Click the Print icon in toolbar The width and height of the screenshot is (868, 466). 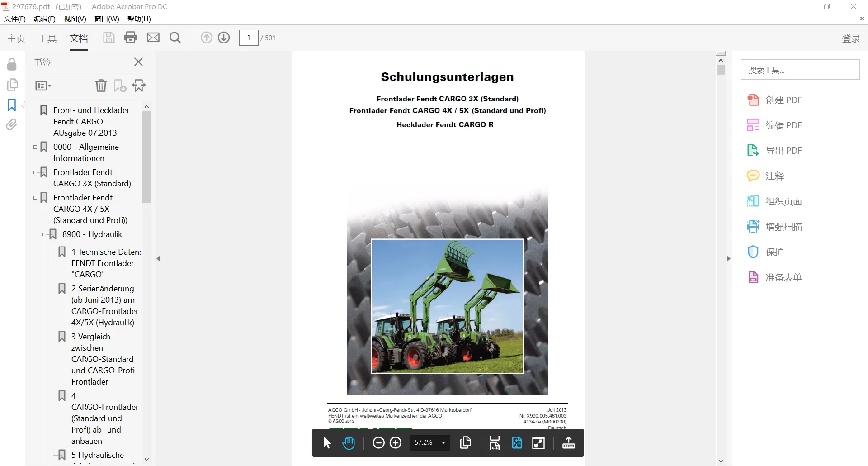(x=131, y=38)
